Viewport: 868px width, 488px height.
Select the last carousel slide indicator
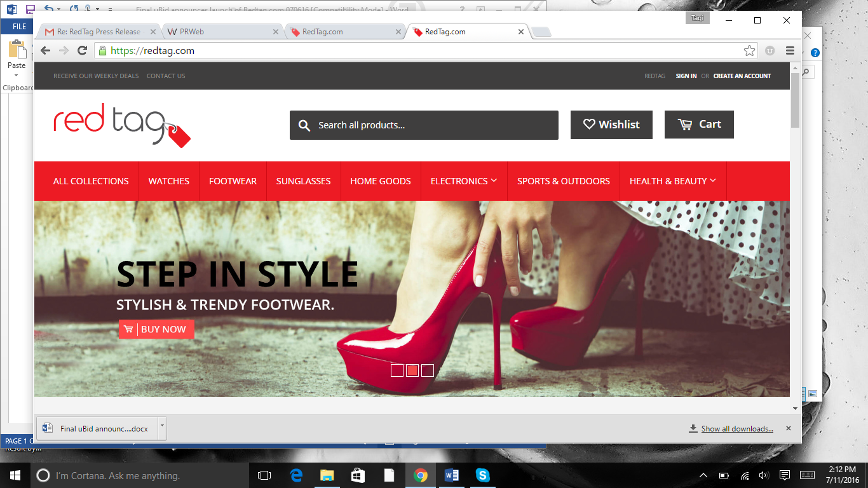[428, 370]
